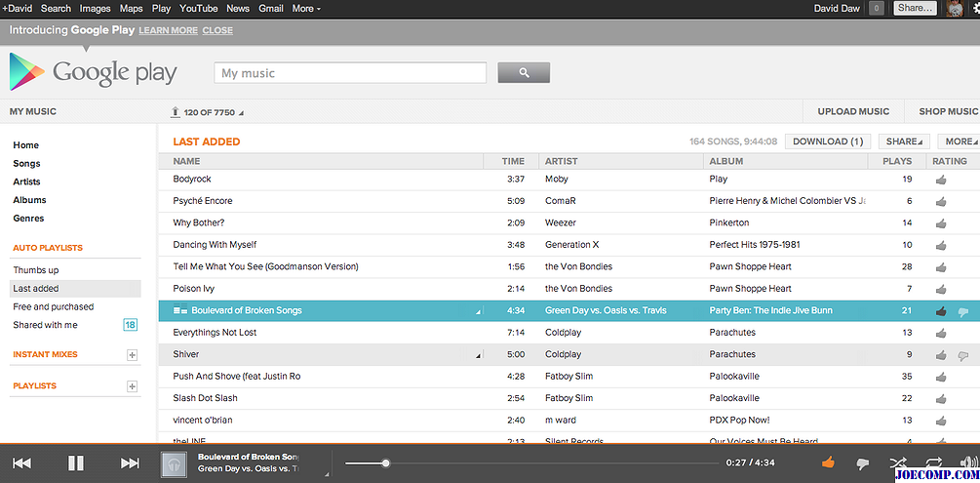Go back to the previous track
980x483 pixels.
point(21,463)
